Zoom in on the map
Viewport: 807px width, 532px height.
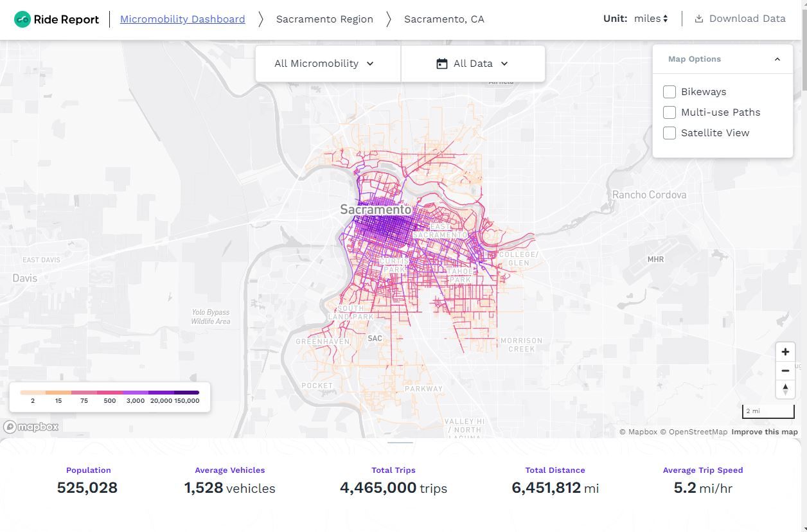point(785,352)
